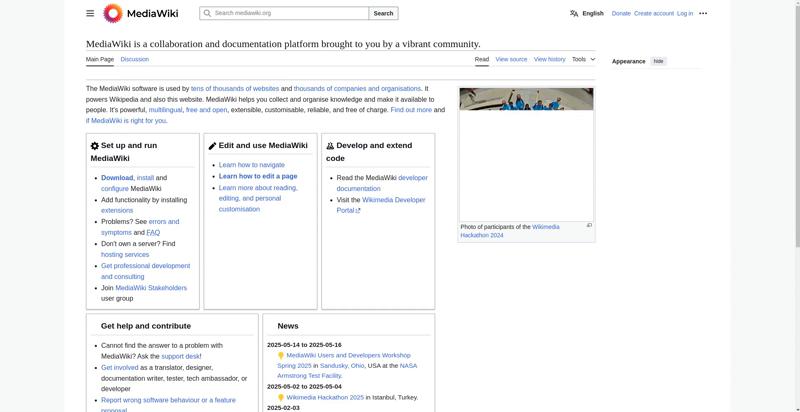Open Learn more about reading, editing link

tap(258, 198)
